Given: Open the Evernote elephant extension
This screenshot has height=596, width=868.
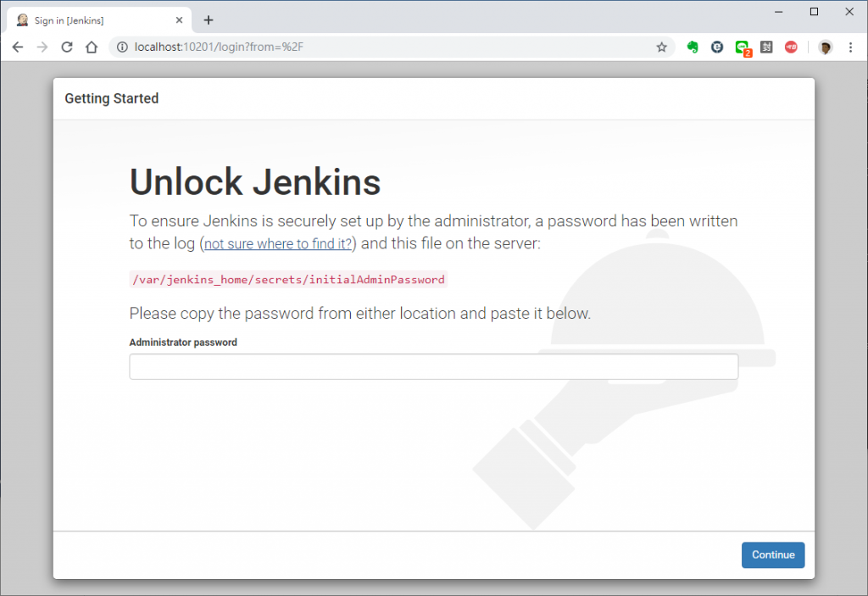Looking at the screenshot, I should [693, 47].
